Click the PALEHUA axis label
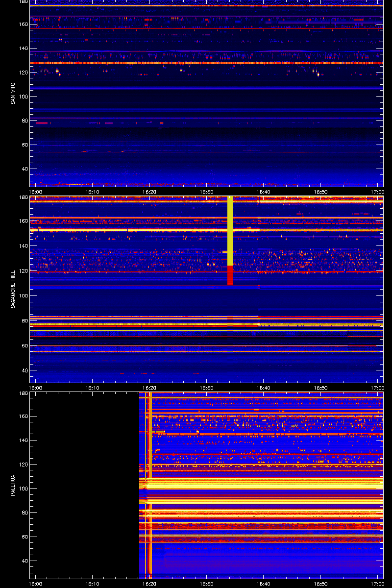 click(x=13, y=485)
